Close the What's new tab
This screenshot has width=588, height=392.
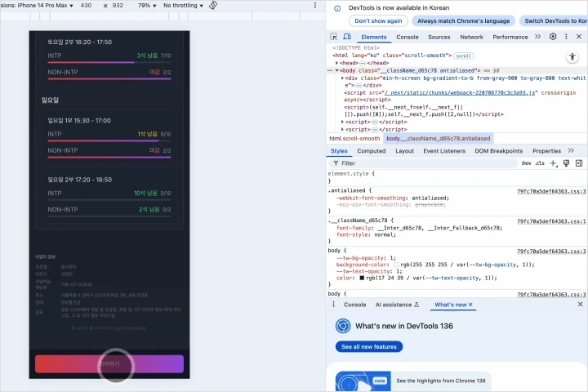pos(470,305)
